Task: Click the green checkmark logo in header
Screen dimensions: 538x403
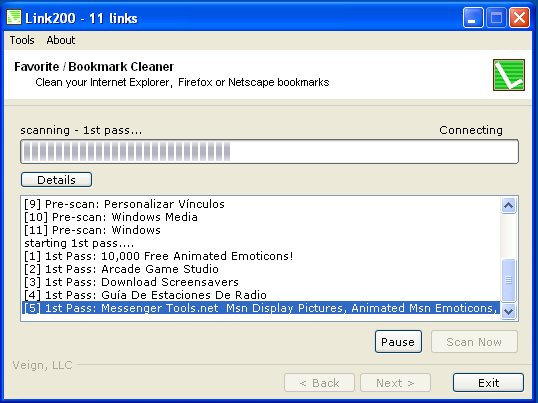Action: tap(509, 75)
